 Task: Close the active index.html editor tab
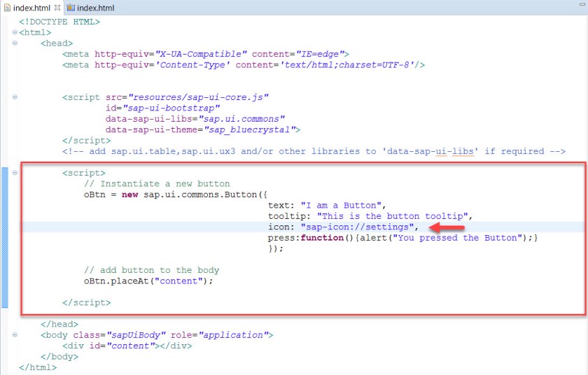click(x=57, y=8)
